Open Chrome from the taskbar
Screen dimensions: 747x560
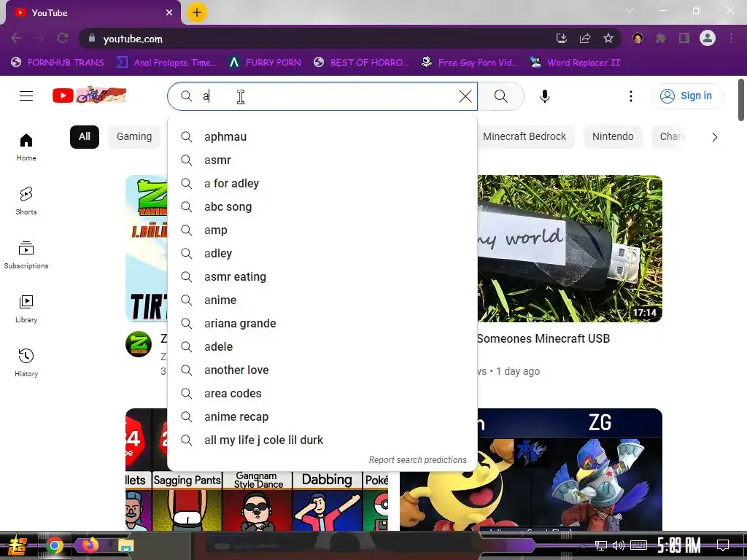tap(54, 545)
